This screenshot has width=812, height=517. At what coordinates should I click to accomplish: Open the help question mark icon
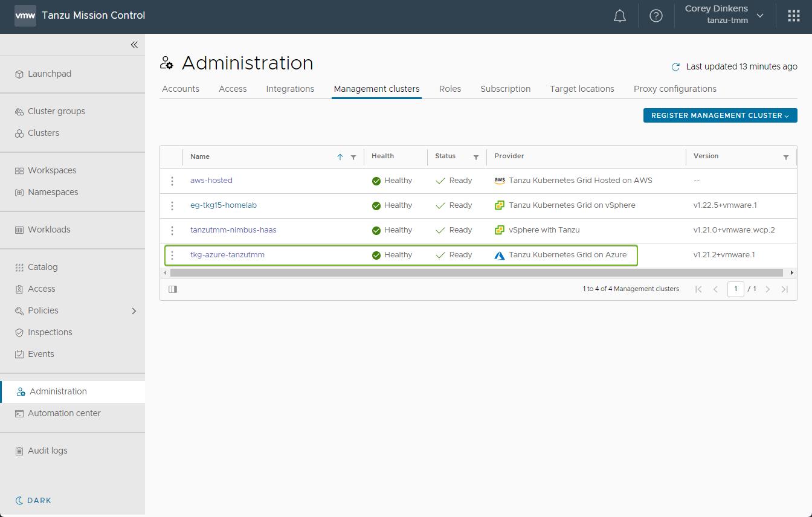(x=656, y=16)
